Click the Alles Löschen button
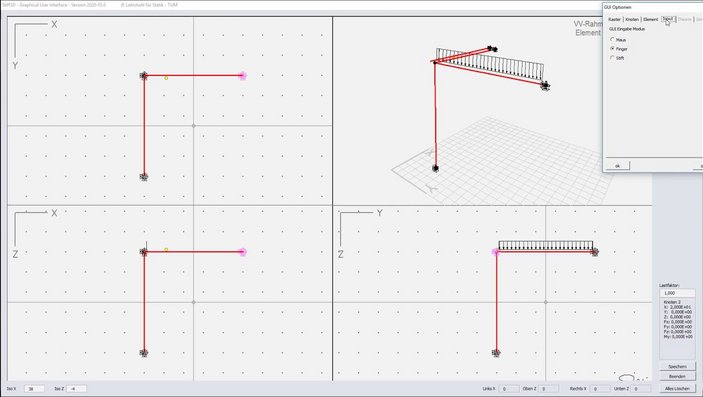The image size is (703, 397). [x=677, y=388]
